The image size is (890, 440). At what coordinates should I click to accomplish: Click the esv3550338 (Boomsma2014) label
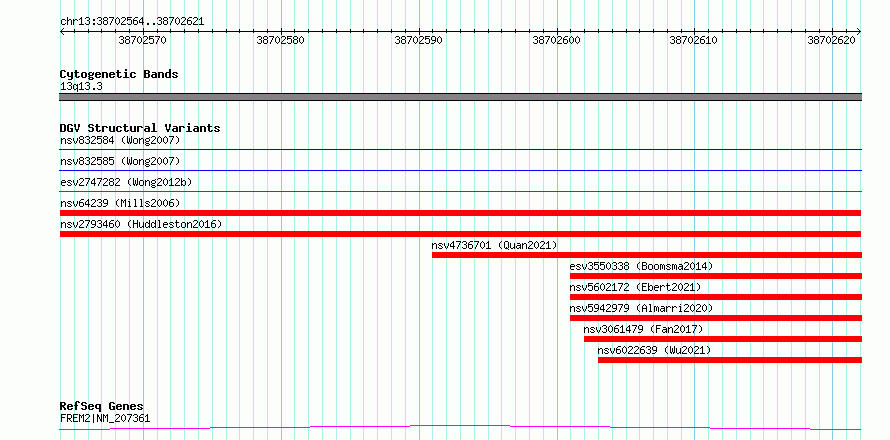[641, 266]
